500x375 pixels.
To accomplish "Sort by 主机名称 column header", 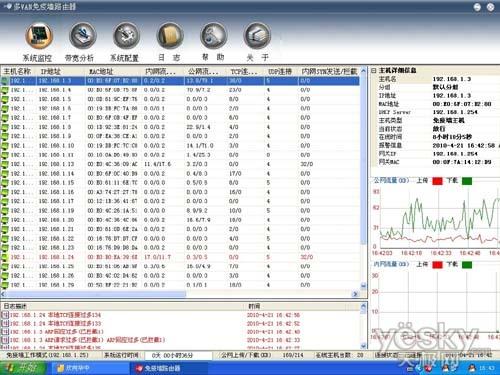I will (x=17, y=71).
